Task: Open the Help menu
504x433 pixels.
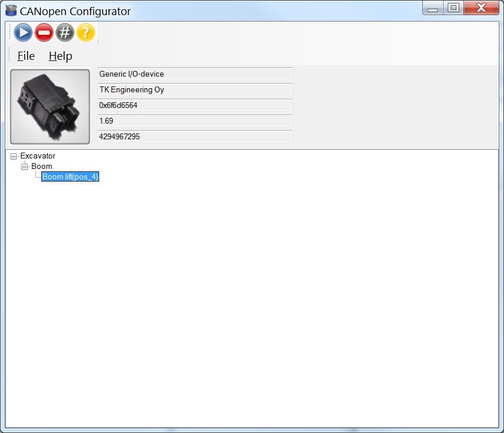Action: (x=60, y=56)
